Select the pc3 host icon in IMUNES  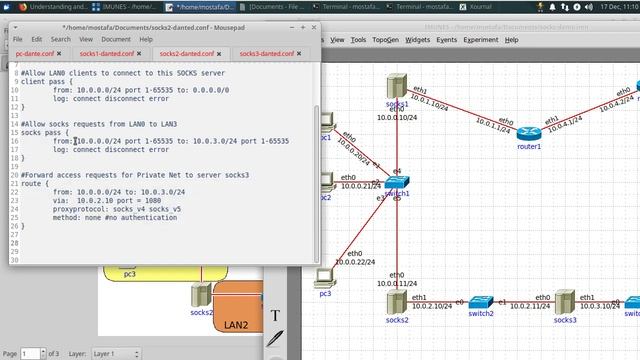(x=325, y=278)
